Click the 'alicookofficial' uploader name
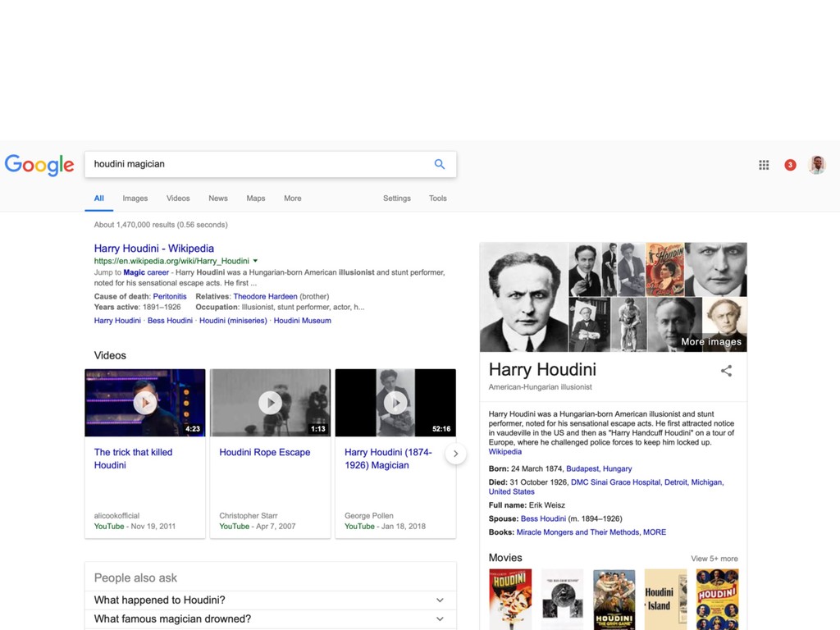 (x=116, y=515)
